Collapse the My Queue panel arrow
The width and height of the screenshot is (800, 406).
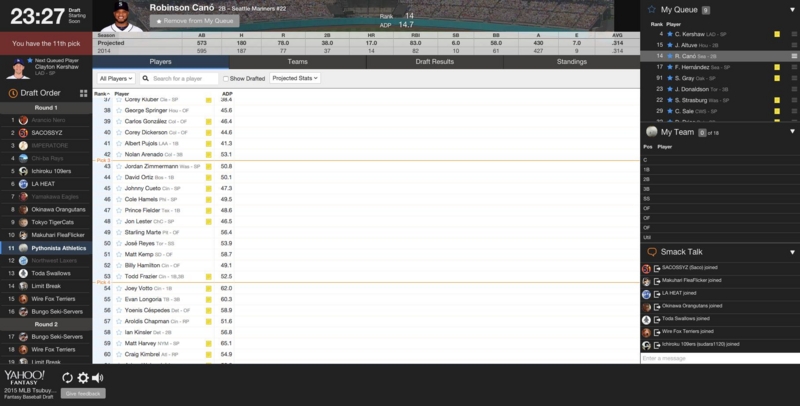[x=792, y=10]
